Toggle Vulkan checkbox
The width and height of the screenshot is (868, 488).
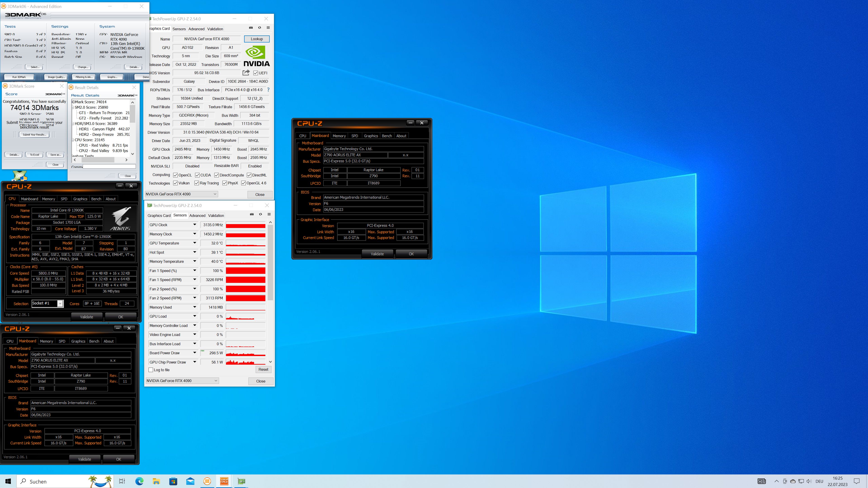[175, 183]
